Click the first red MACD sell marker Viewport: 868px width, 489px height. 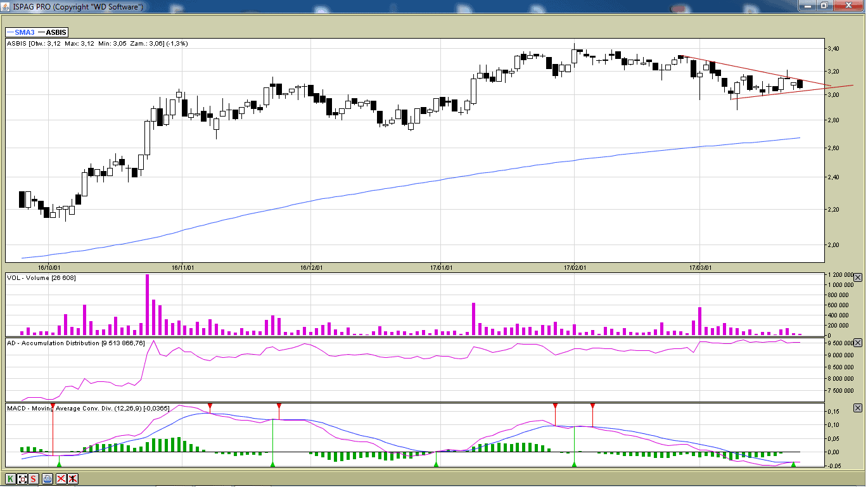point(53,405)
